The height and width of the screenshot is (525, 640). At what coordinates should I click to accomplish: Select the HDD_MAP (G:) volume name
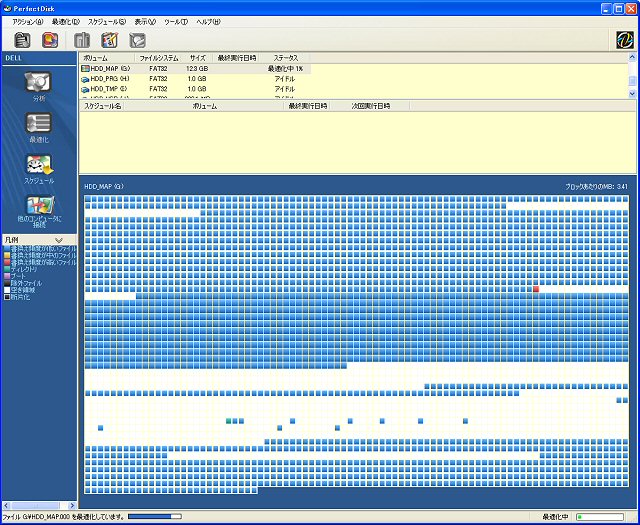pyautogui.click(x=110, y=69)
